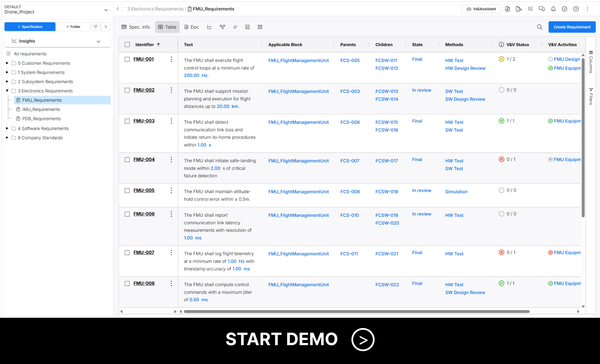
Task: Open the notifications bell
Action: click(553, 9)
